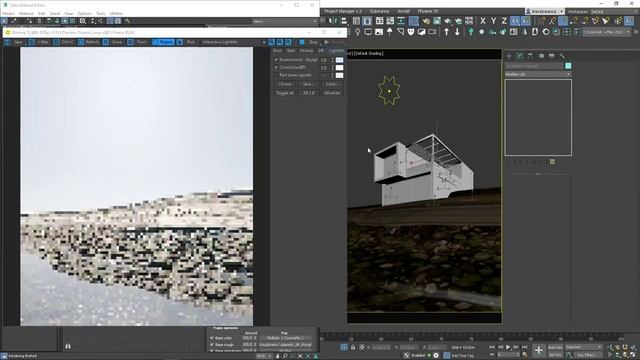The height and width of the screenshot is (360, 640).
Task: Click the All 1.0 button in LightMix
Action: click(x=309, y=93)
